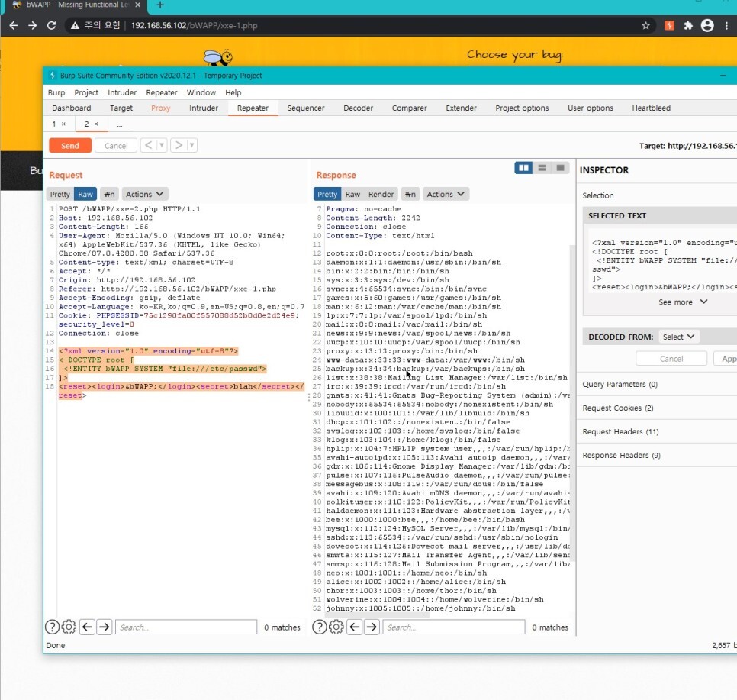Viewport: 737px width, 700px height.
Task: Switch response layout to stacked view
Action: [542, 168]
